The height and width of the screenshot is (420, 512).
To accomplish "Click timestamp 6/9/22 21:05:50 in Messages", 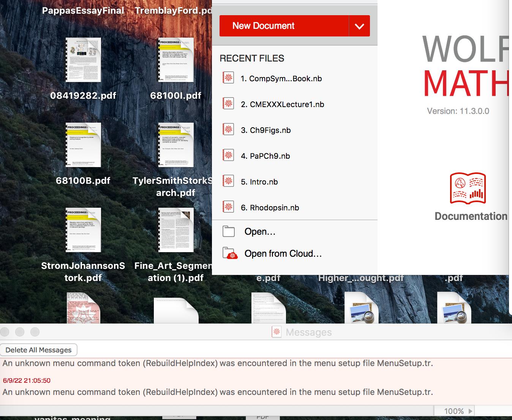I will (x=27, y=381).
